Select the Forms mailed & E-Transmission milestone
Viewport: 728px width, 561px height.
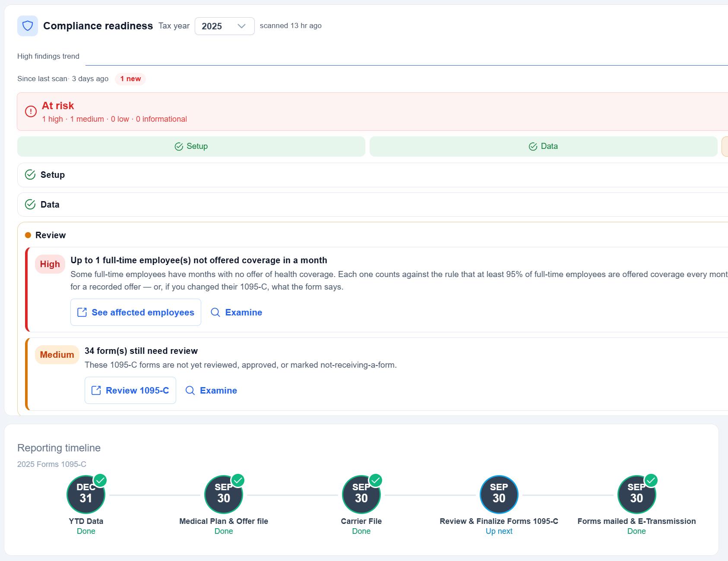tap(637, 495)
